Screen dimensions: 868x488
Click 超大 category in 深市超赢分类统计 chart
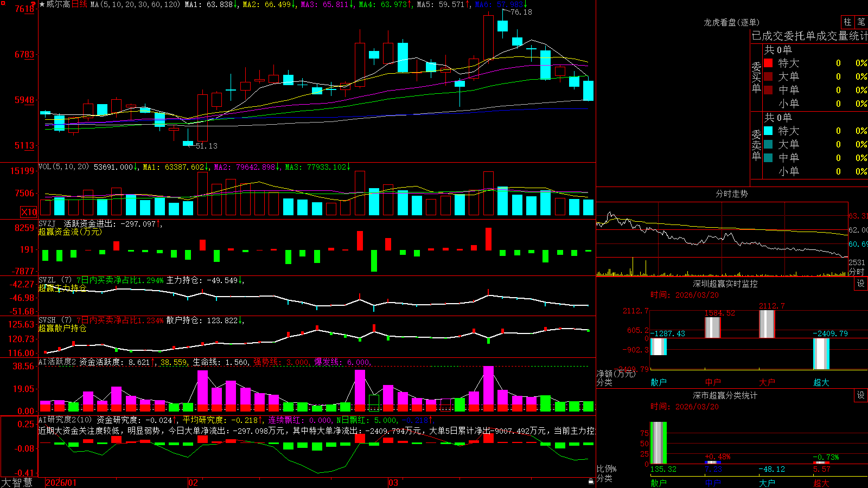click(821, 483)
